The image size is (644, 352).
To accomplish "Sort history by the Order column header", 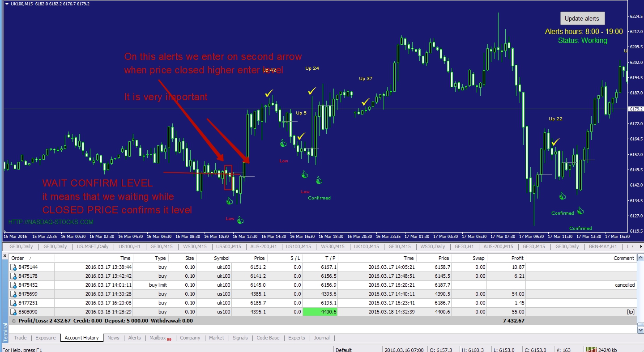I will pyautogui.click(x=18, y=258).
